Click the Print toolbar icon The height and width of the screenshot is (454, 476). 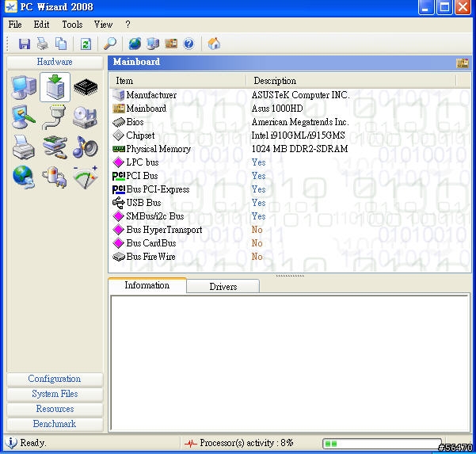pyautogui.click(x=43, y=44)
